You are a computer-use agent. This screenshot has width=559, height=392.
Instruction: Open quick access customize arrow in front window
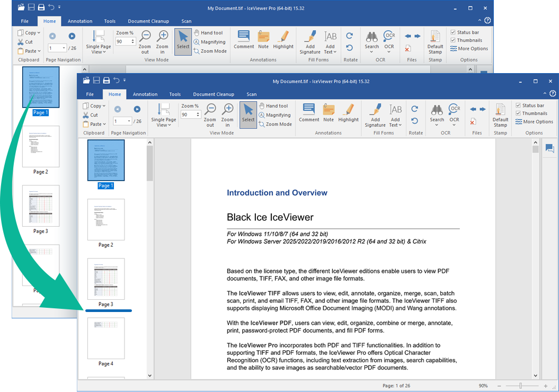point(125,81)
